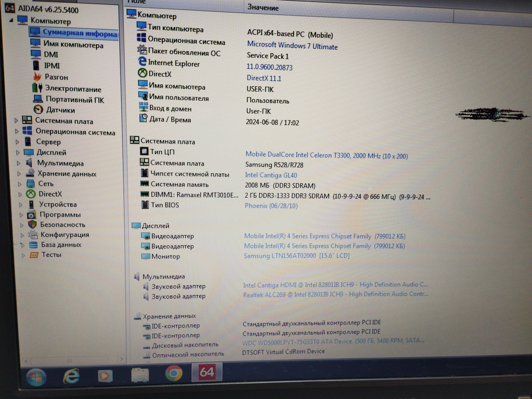Select the Samsung R528/R728 value text

(274, 165)
